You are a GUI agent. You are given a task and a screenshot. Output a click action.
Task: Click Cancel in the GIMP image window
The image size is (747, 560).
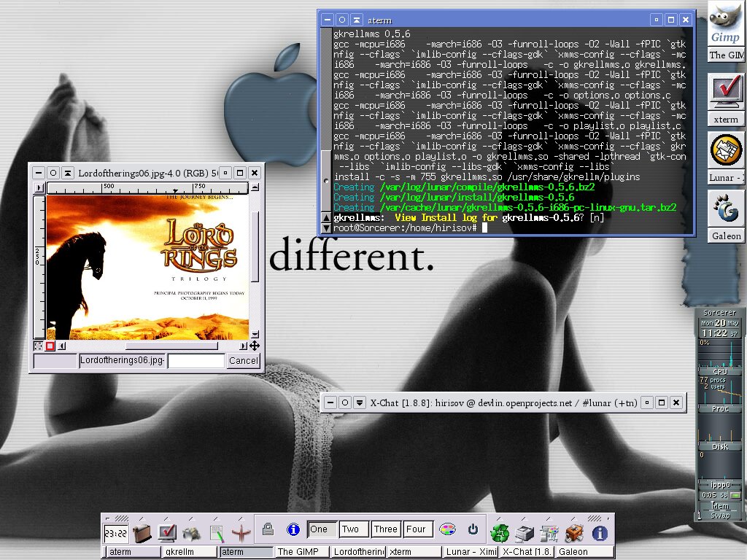pos(243,361)
